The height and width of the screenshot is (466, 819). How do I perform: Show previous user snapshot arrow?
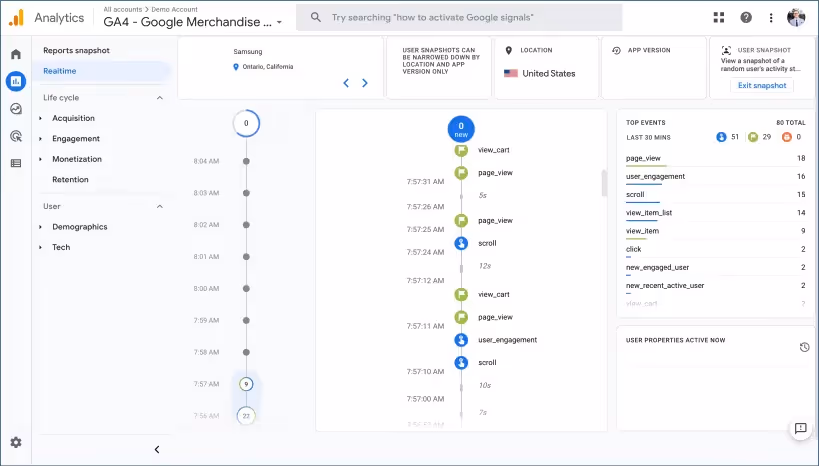(x=346, y=83)
